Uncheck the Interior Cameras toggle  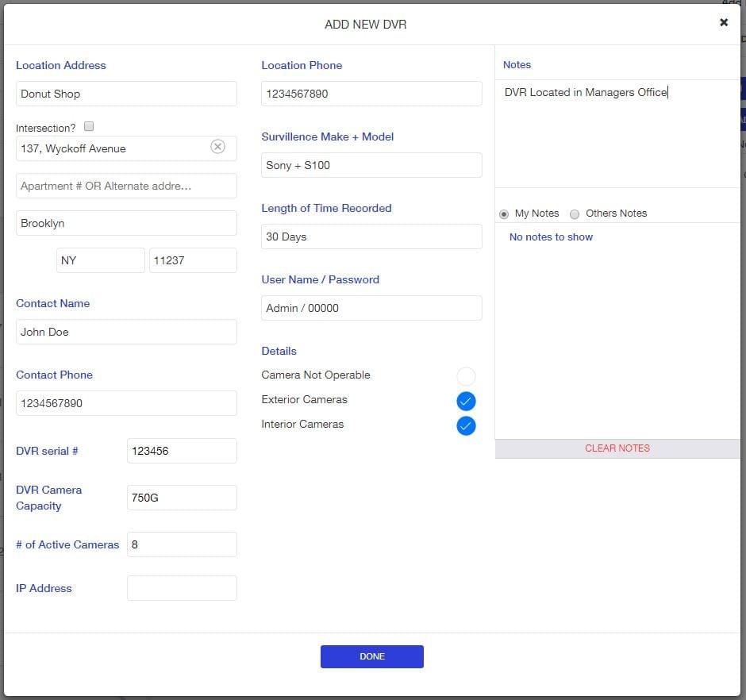pyautogui.click(x=466, y=426)
